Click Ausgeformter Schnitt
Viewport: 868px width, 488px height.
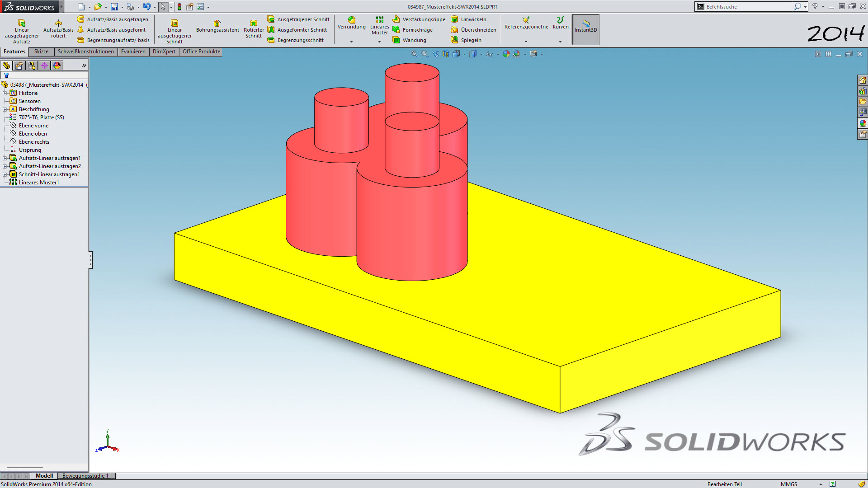[x=297, y=30]
